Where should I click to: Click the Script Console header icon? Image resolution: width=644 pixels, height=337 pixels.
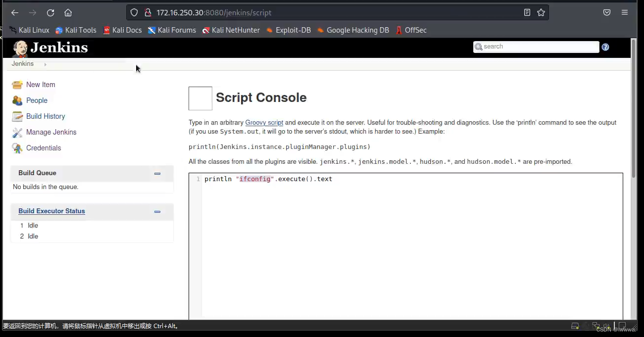200,98
